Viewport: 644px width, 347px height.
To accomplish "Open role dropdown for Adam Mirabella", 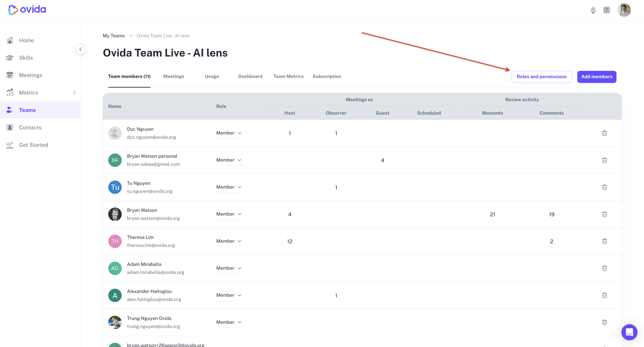I will pos(229,268).
